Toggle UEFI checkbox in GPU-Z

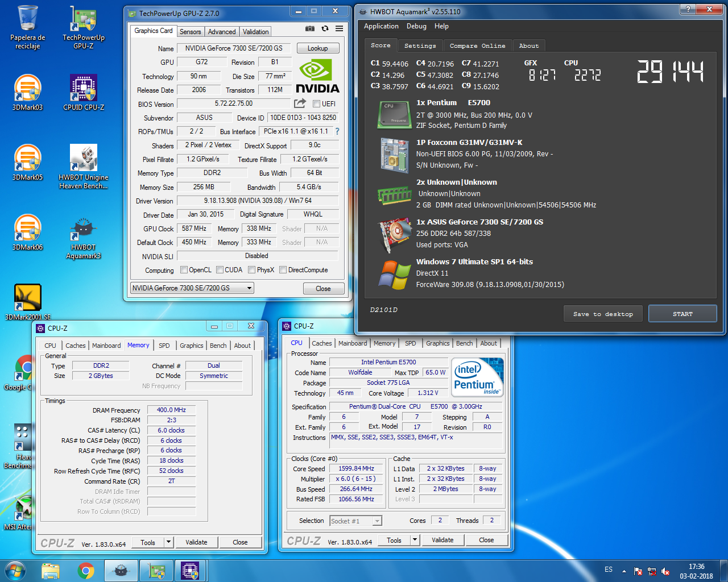(317, 103)
